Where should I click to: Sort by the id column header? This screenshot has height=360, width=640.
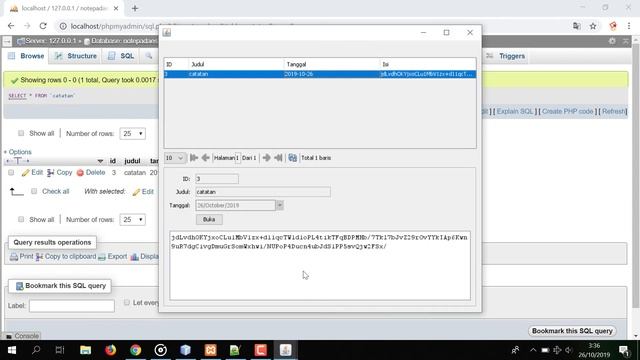point(113,161)
